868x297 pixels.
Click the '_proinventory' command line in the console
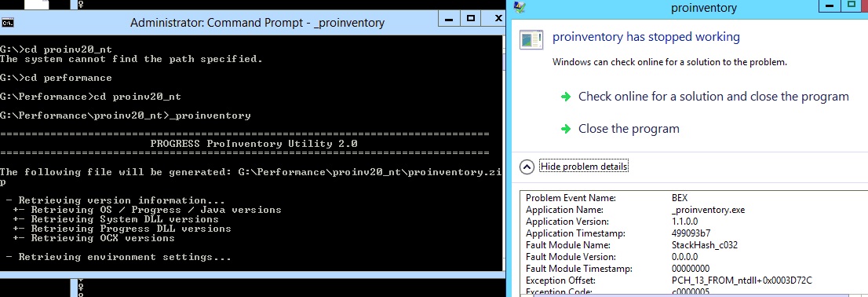(125, 115)
